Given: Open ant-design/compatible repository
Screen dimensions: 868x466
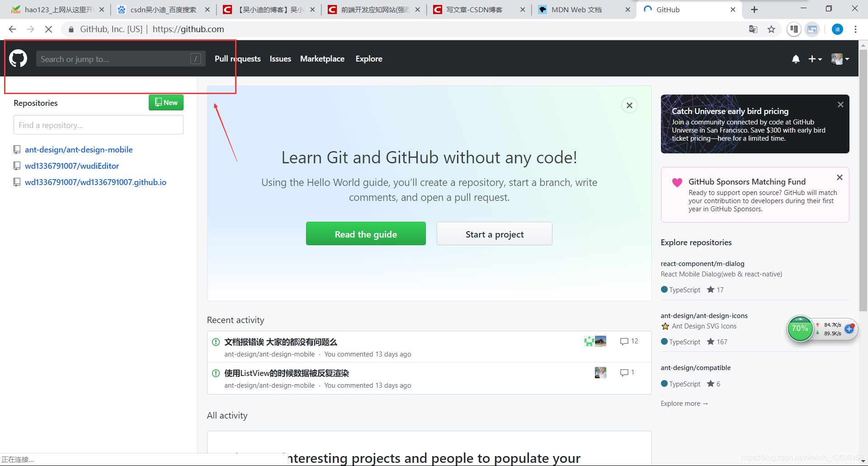Looking at the screenshot, I should coord(695,368).
